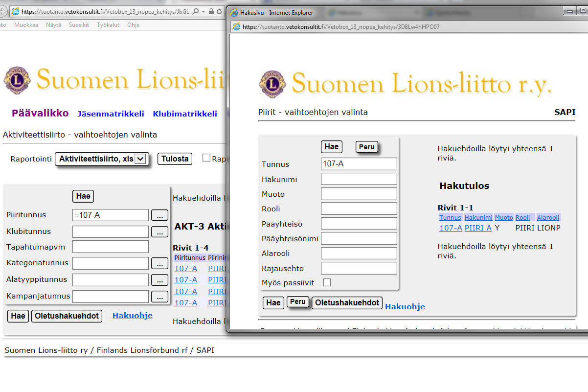Focus the Hakunimi input field in Hakusivu
The width and height of the screenshot is (588, 392).
click(x=359, y=179)
